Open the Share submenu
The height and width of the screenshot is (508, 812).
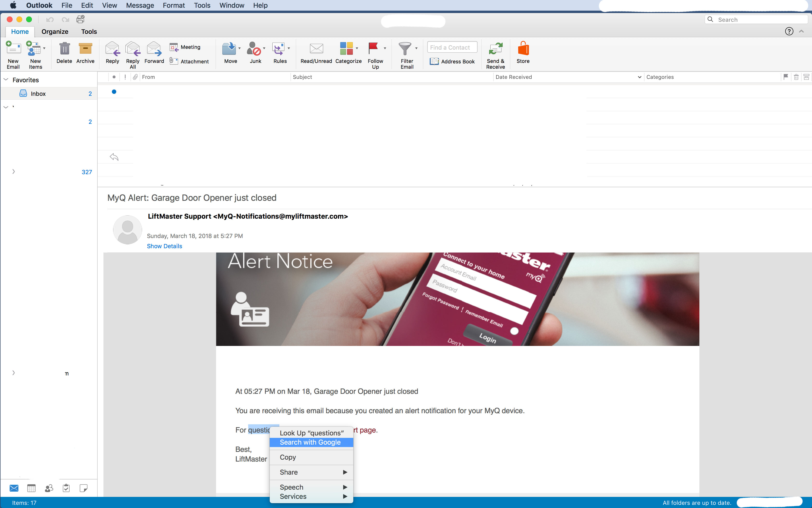(311, 472)
